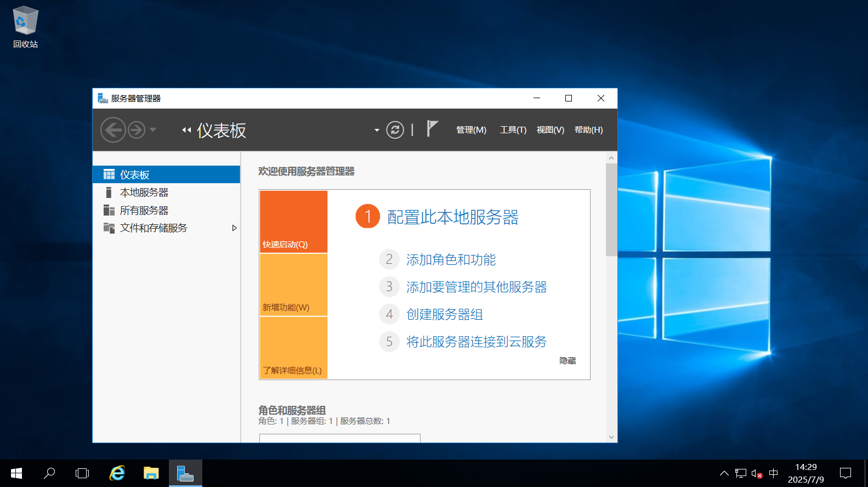Click the volume icon in system tray
The height and width of the screenshot is (487, 868).
pyautogui.click(x=757, y=473)
